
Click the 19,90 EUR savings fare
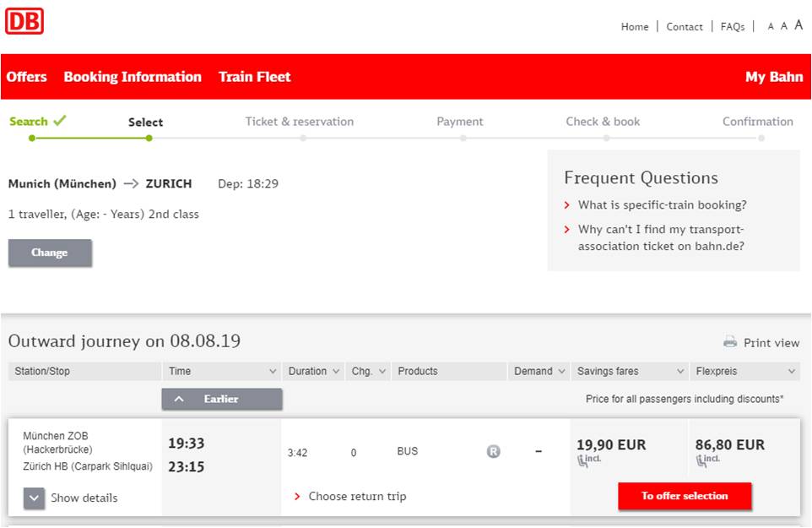pos(611,445)
